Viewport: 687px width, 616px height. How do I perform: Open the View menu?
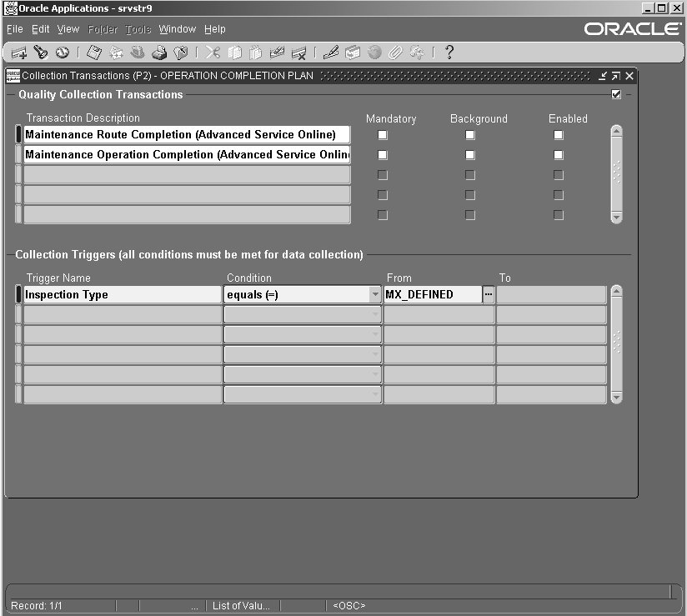coord(68,29)
